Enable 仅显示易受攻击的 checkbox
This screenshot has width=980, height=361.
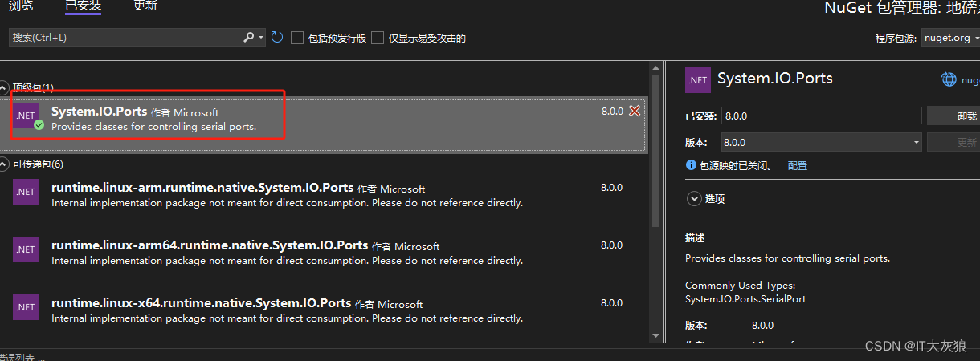click(378, 38)
